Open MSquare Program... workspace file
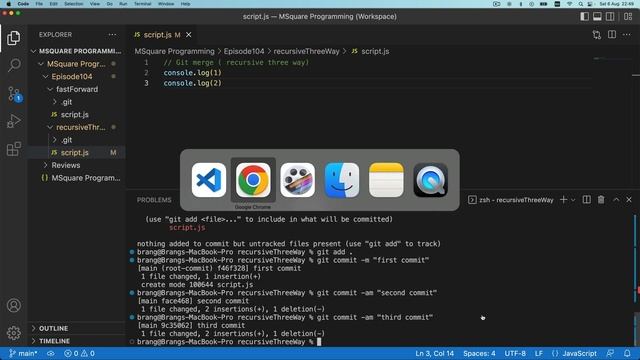Screen dimensions: 640x360 click(76, 178)
